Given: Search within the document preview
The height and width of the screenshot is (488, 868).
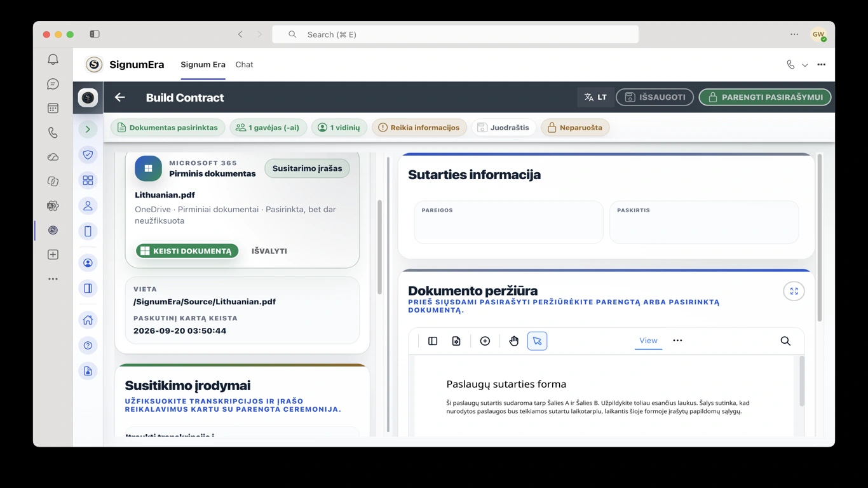Looking at the screenshot, I should tap(785, 341).
